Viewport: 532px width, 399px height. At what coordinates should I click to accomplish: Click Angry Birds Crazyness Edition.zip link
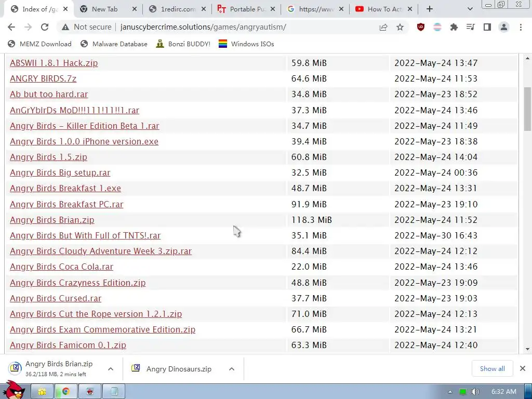(x=78, y=283)
